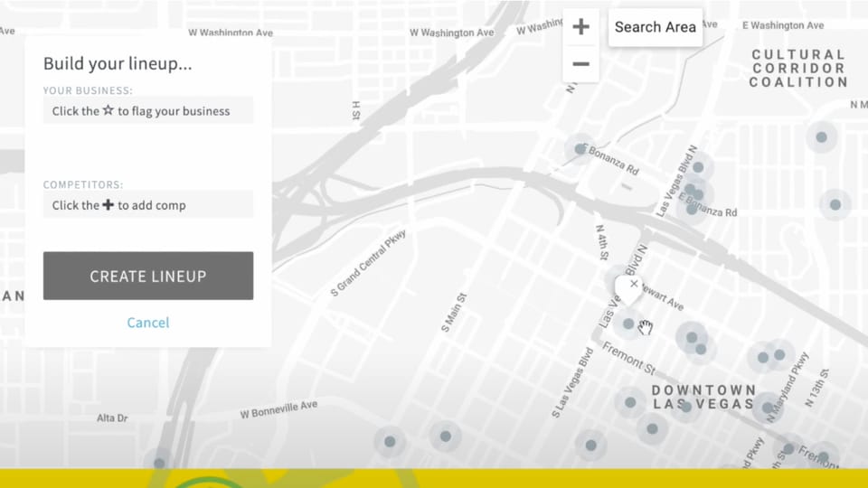Click the Competitors add comp field
The height and width of the screenshot is (488, 868).
(148, 205)
